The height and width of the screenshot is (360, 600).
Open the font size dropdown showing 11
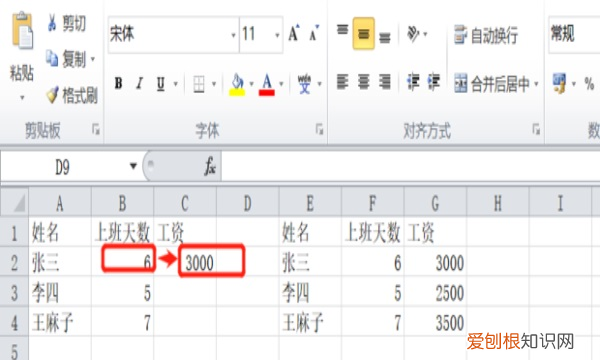coord(277,35)
